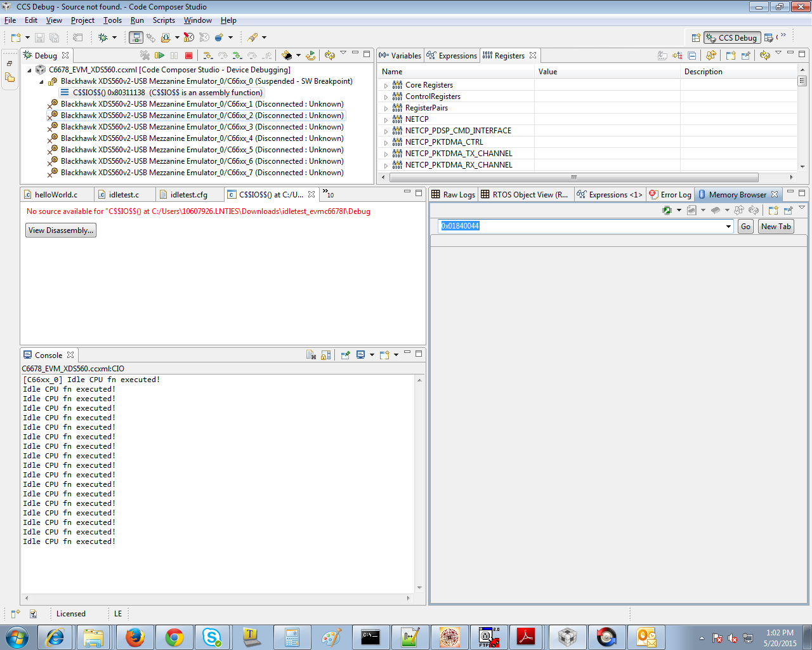
Task: Click the Resume button in Debug toolbar
Action: (x=159, y=55)
